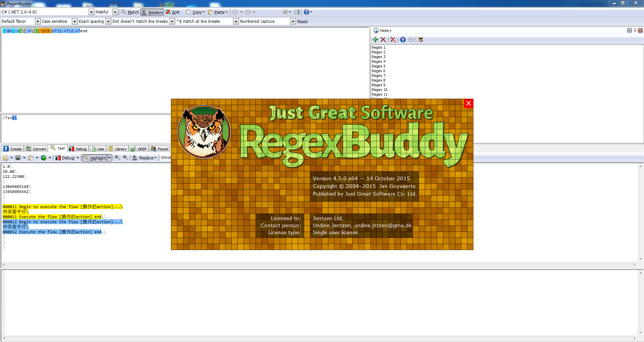Add a new regex to History
The width and height of the screenshot is (644, 342).
tap(375, 40)
